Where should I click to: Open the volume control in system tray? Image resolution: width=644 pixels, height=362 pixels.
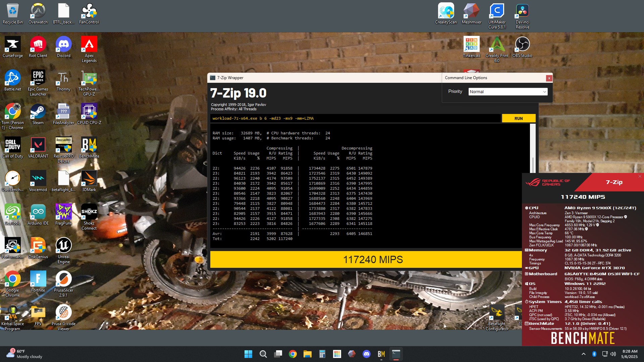[613, 354]
